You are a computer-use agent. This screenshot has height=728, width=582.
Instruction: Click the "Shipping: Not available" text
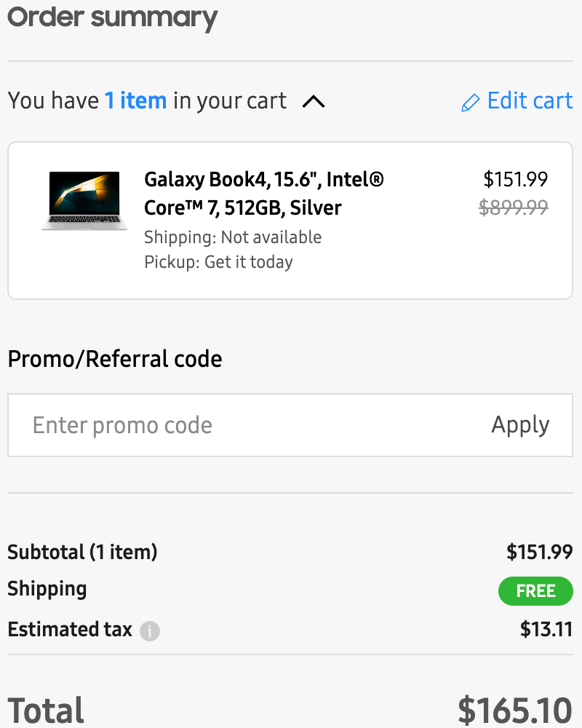[x=233, y=237]
